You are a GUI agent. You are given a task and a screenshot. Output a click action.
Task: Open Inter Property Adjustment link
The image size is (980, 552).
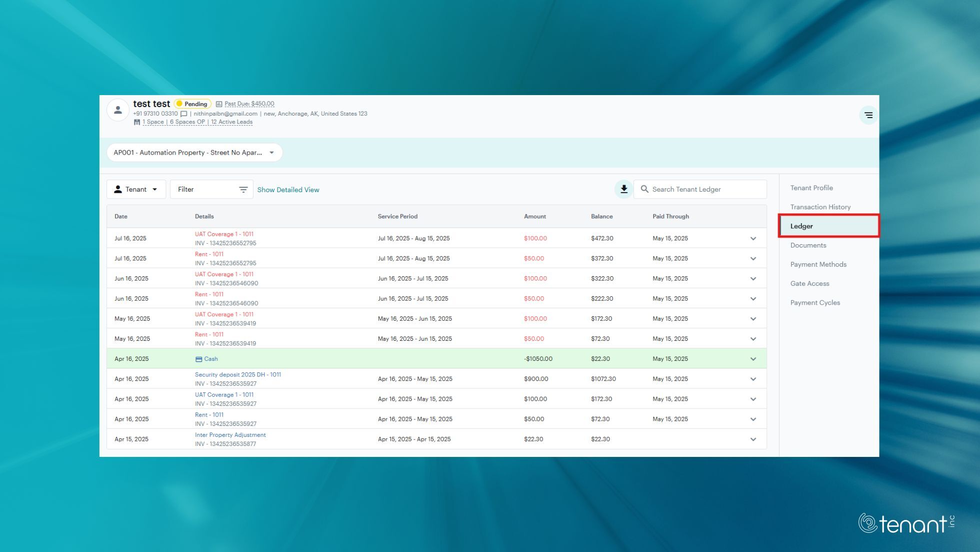pos(230,435)
